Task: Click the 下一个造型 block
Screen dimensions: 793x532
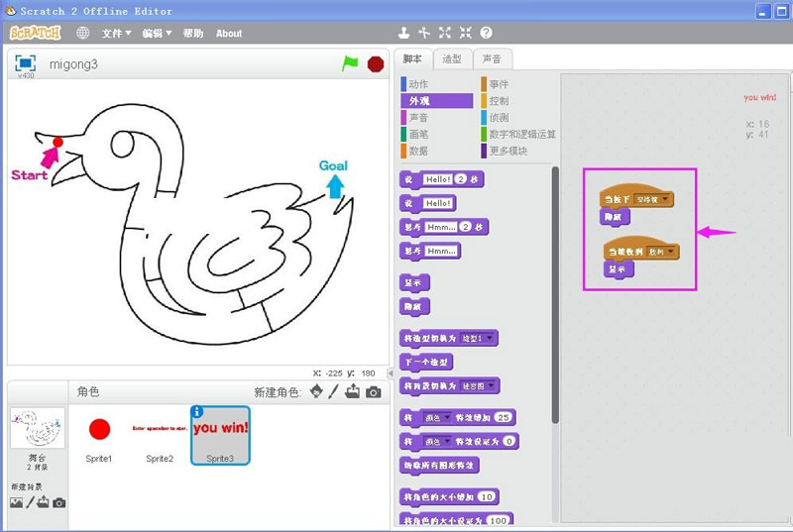Action: click(426, 363)
